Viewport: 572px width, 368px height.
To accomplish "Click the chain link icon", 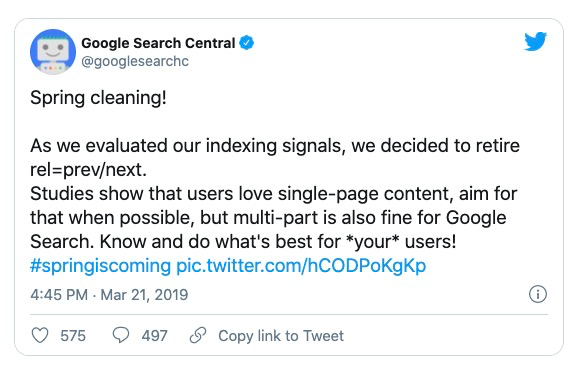I will coord(198,335).
